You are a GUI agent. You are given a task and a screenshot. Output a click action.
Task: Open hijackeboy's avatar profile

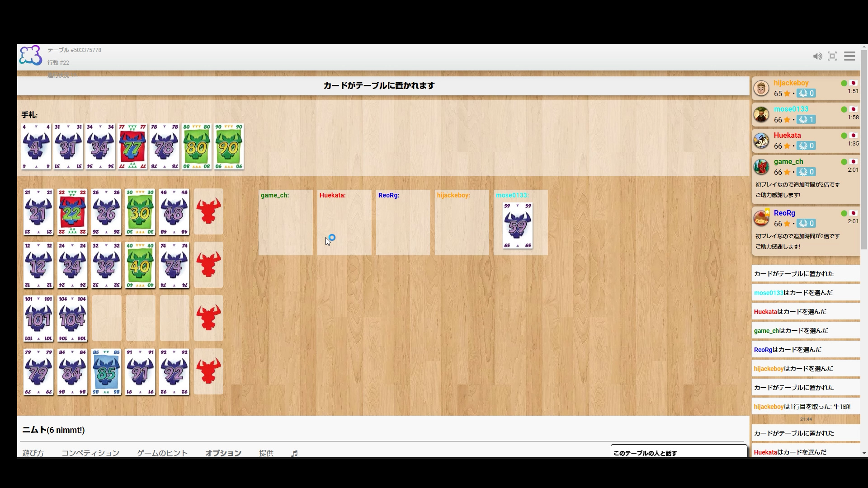761,88
